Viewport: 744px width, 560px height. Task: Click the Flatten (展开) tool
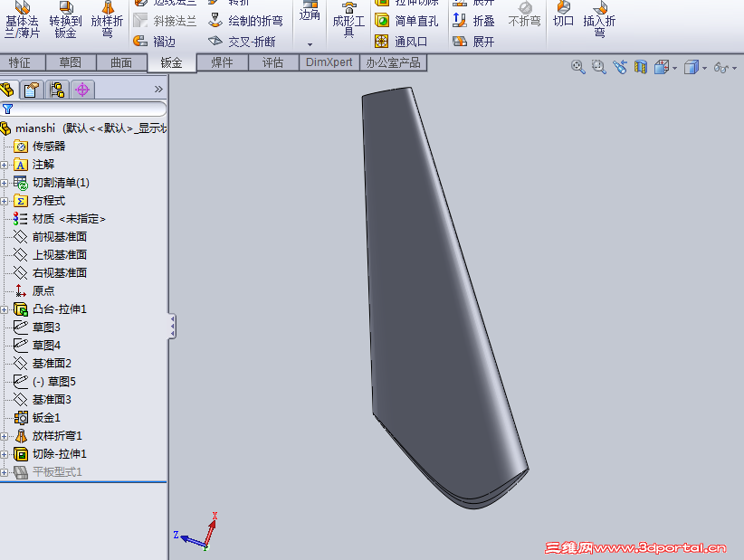pos(474,42)
